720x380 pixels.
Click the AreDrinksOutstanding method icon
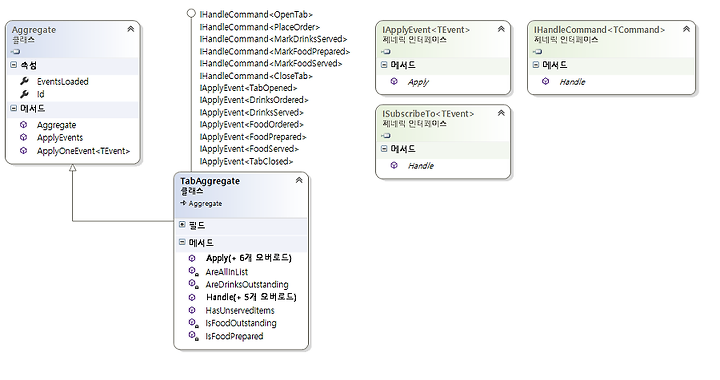click(x=193, y=285)
